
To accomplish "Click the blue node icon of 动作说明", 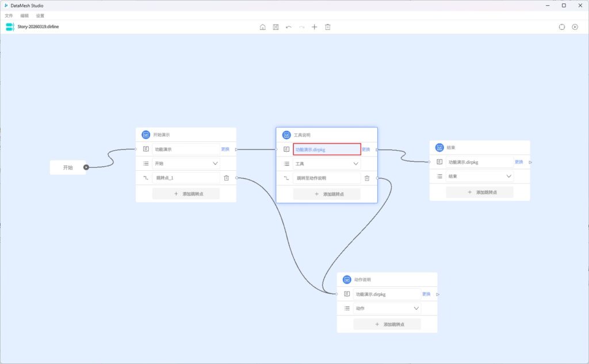I will [x=347, y=279].
